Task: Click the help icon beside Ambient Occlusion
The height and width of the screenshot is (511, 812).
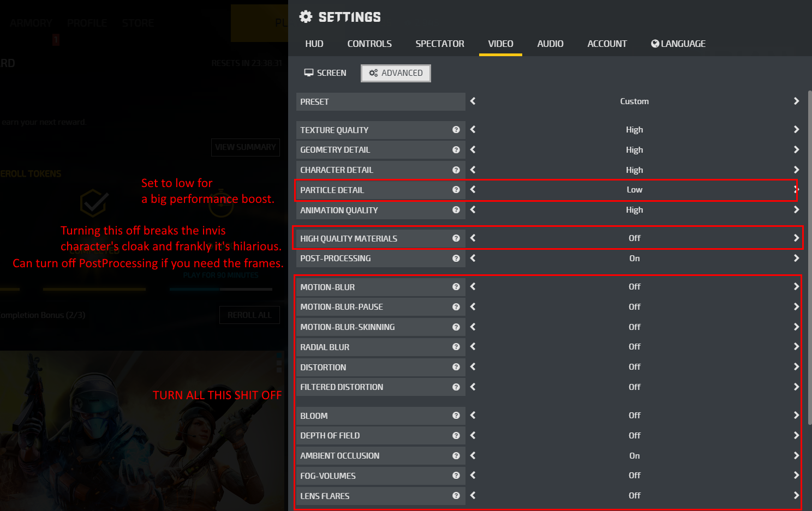Action: click(x=456, y=456)
